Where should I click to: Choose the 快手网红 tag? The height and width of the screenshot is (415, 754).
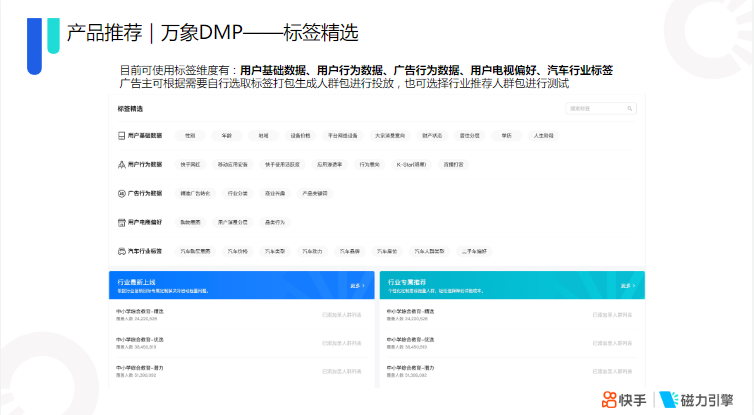pos(190,165)
